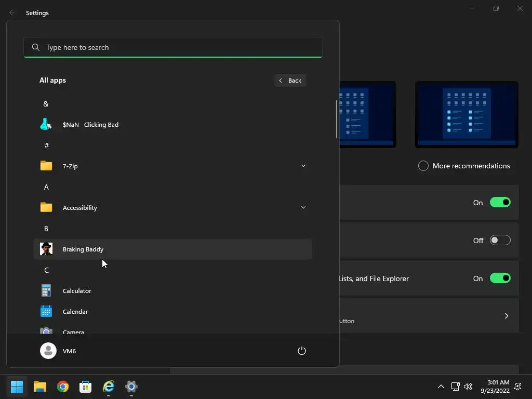Select the More recommendations radio button
532x399 pixels.
[423, 166]
